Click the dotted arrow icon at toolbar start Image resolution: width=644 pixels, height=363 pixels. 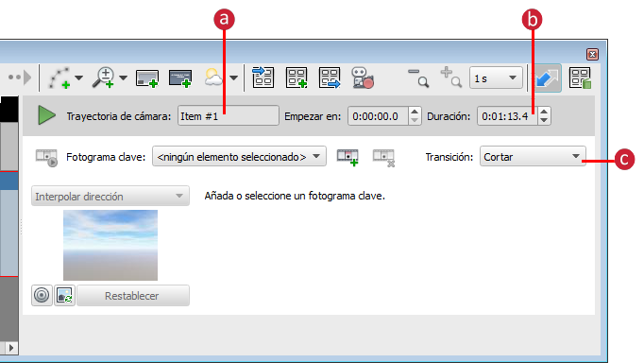[20, 78]
